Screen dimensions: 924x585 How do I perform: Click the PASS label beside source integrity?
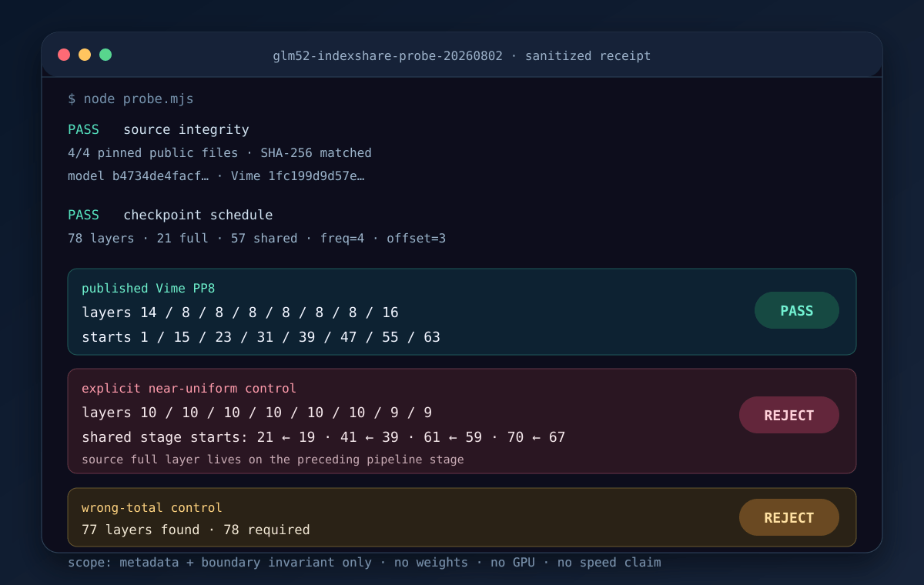pos(83,129)
